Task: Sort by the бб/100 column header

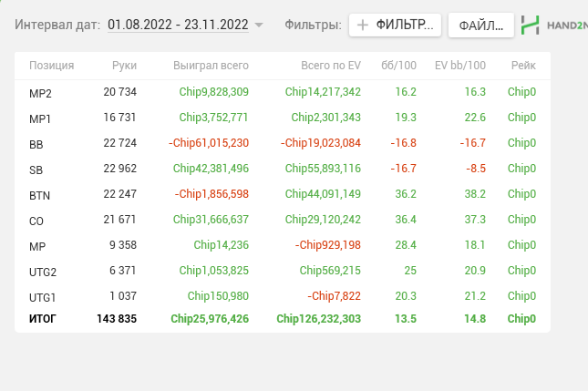Action: click(x=398, y=66)
